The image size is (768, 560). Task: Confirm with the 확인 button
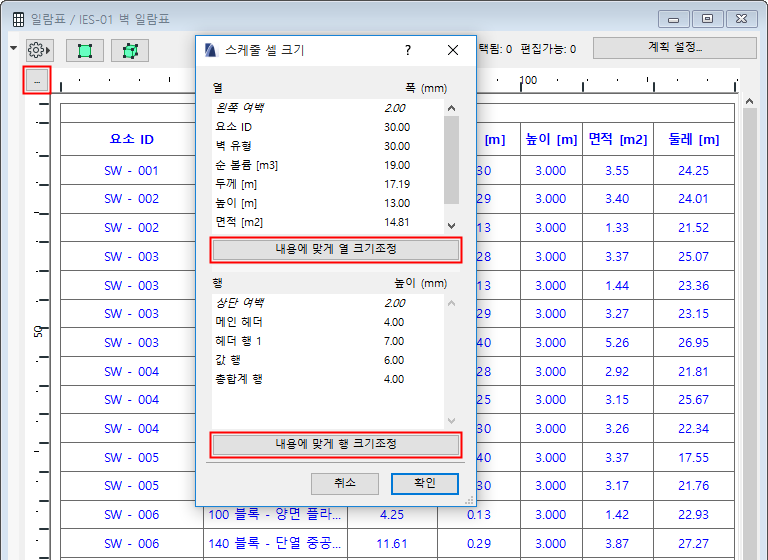click(425, 484)
